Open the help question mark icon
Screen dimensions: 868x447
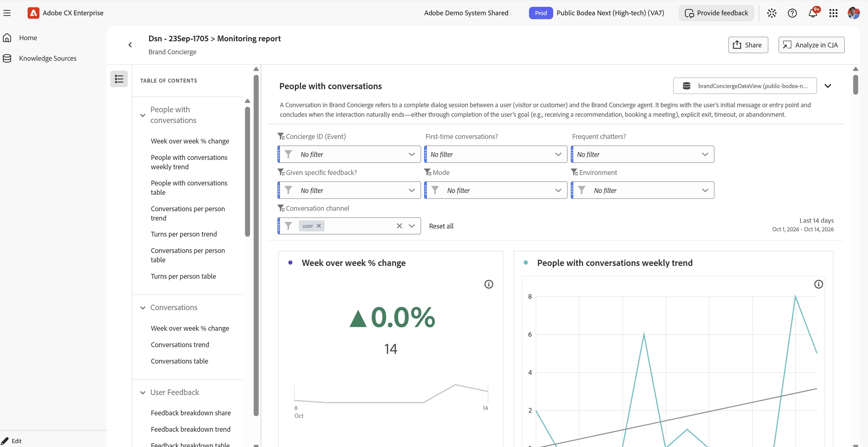click(792, 13)
